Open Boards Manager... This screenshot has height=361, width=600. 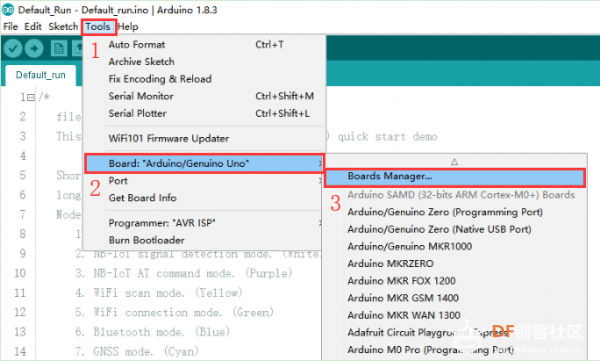coord(455,176)
